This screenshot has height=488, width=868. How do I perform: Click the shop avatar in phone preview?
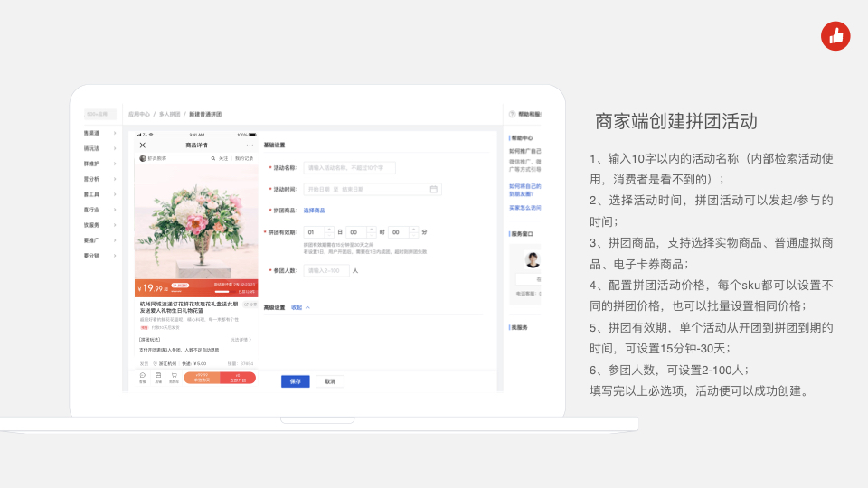142,158
